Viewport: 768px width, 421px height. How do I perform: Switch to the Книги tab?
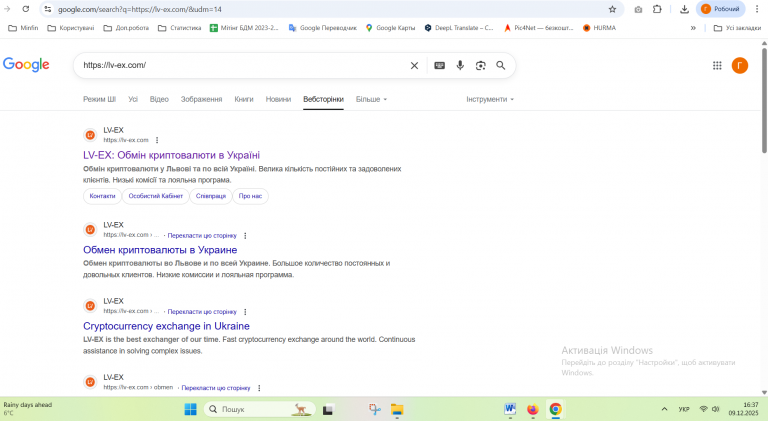(244, 99)
